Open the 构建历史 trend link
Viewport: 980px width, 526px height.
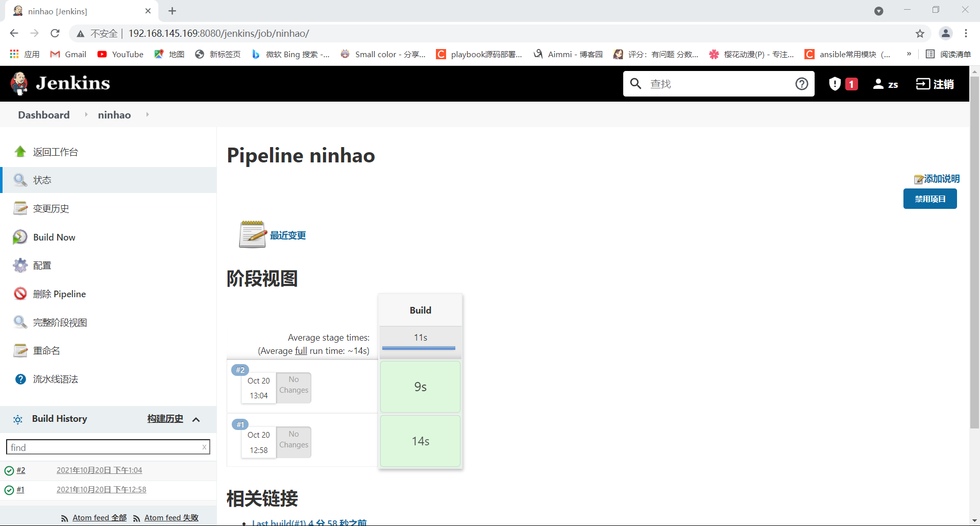(x=165, y=419)
